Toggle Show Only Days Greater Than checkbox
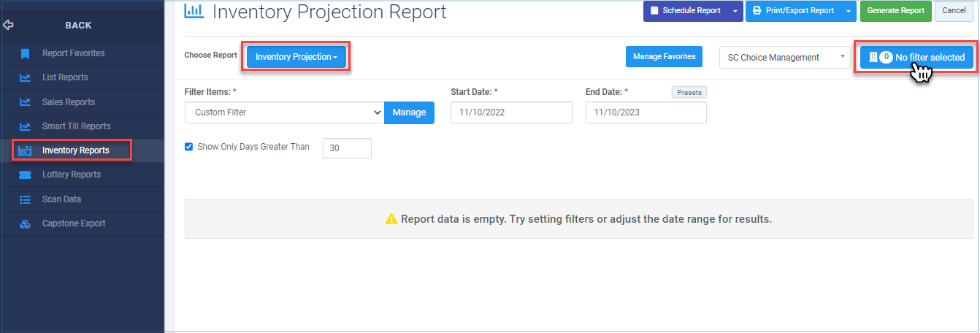The height and width of the screenshot is (333, 980). (x=189, y=147)
